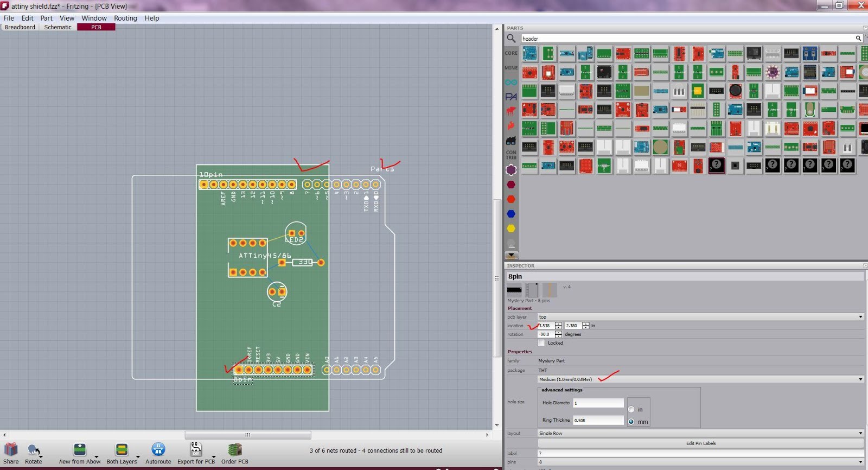Click the vertical canvas scrollbar up arrow
Image resolution: width=868 pixels, height=470 pixels.
497,29
